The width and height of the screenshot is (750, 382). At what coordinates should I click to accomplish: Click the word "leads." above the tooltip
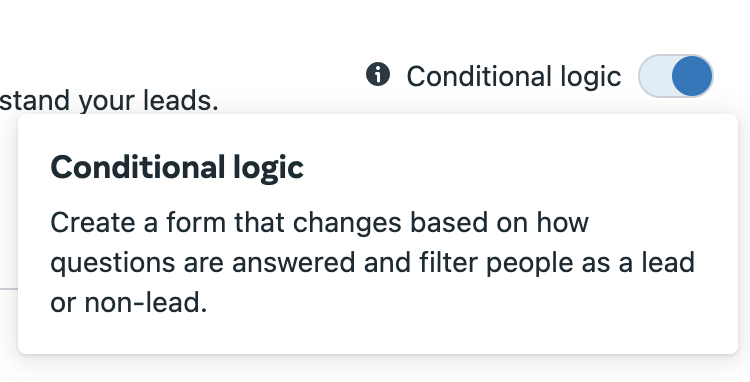tap(181, 100)
